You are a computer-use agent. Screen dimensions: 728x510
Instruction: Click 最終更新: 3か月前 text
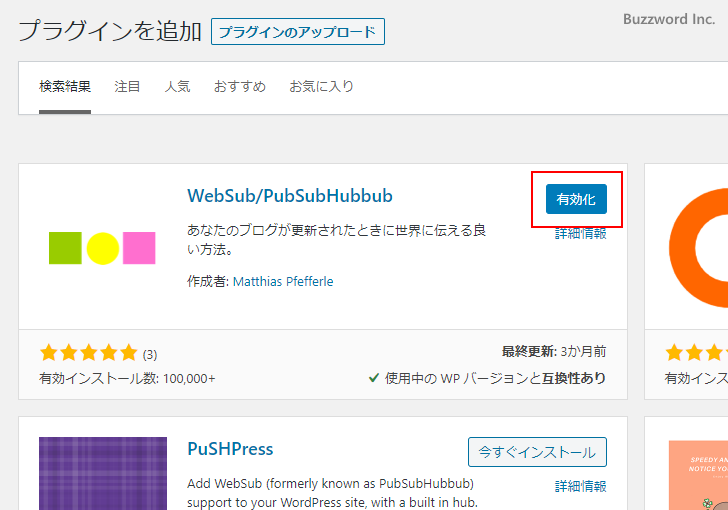coord(554,352)
